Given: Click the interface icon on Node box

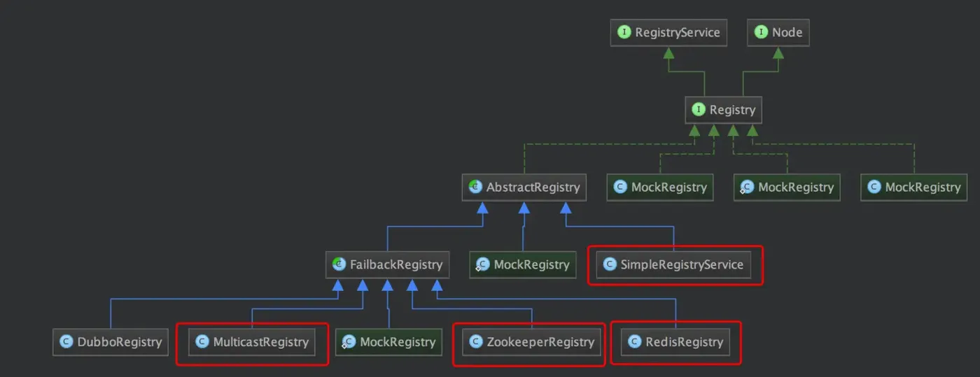Looking at the screenshot, I should click(x=762, y=32).
